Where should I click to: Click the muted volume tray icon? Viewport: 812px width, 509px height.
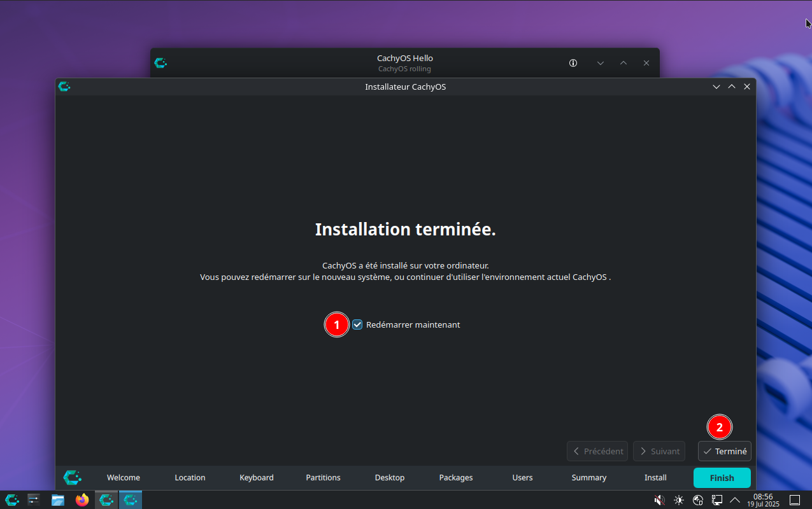660,500
